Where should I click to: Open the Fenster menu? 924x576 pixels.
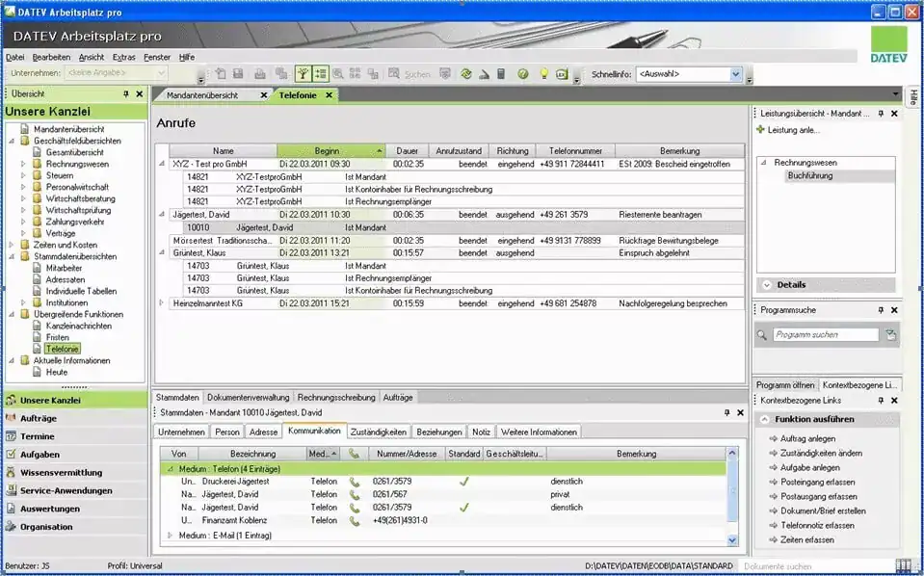(x=157, y=57)
